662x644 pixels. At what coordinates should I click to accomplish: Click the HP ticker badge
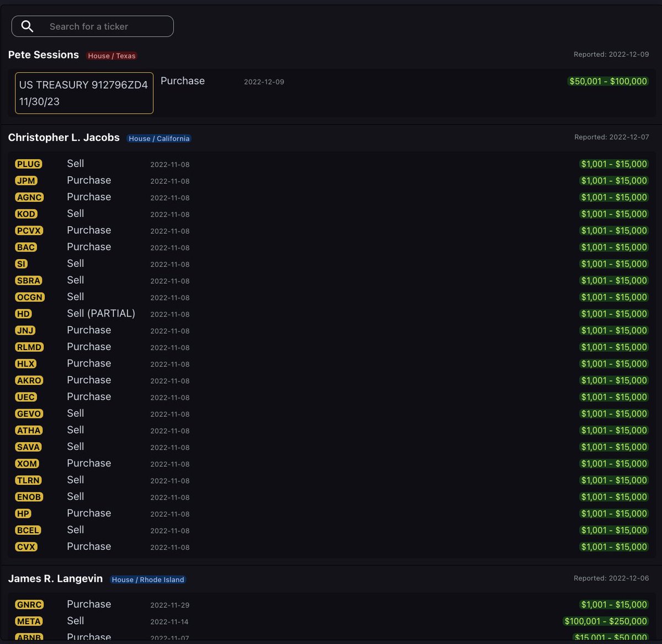coord(23,513)
